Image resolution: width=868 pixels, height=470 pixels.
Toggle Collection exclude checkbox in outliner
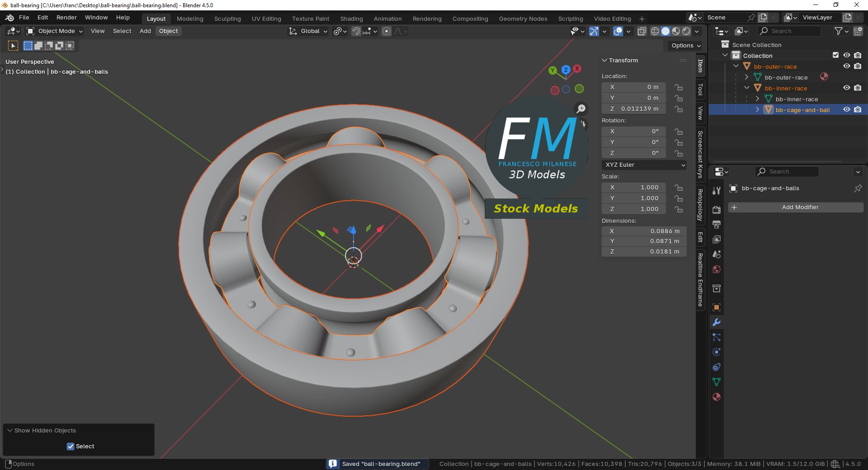point(835,55)
